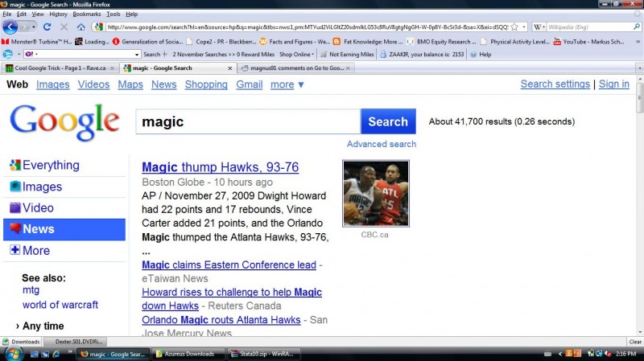Switch to Cool Google Trick tab

[60, 68]
